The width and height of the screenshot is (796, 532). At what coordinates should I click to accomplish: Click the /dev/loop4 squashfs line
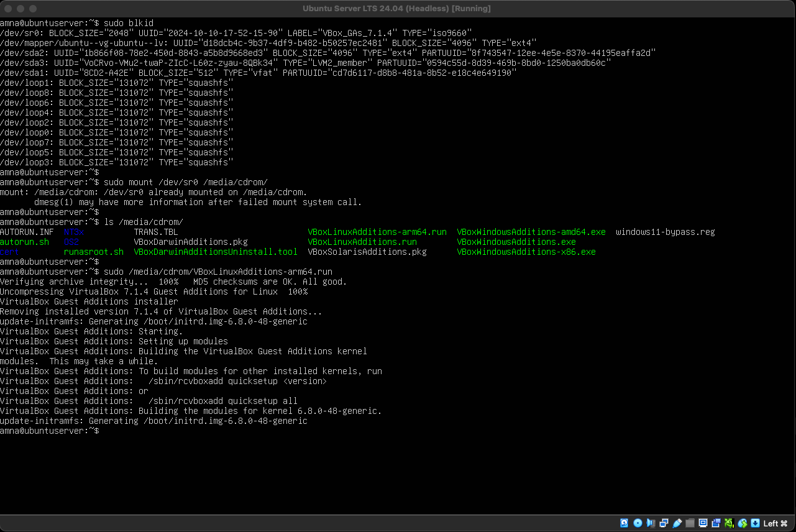pyautogui.click(x=117, y=112)
